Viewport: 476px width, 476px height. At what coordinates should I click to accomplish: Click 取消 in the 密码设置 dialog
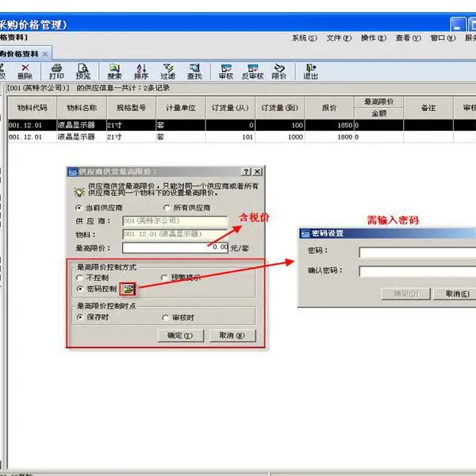456,294
